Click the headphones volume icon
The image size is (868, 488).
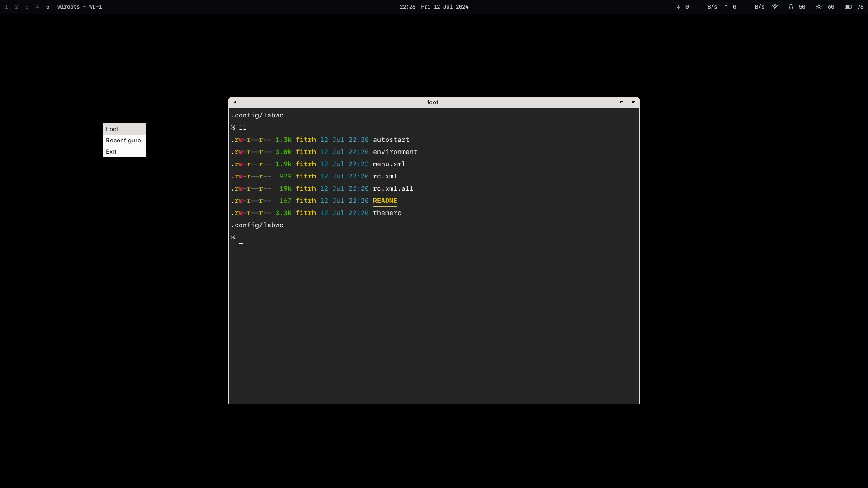point(791,7)
